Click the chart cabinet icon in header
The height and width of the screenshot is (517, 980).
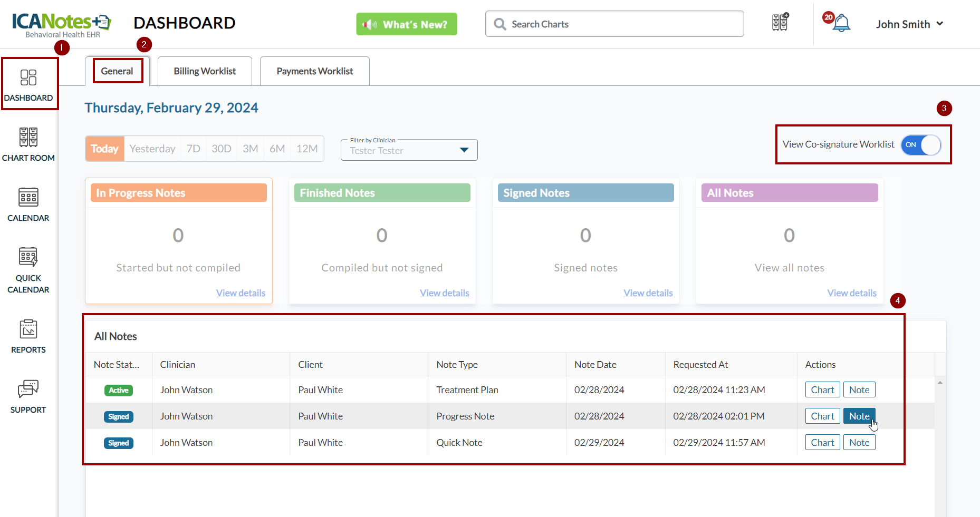tap(780, 23)
